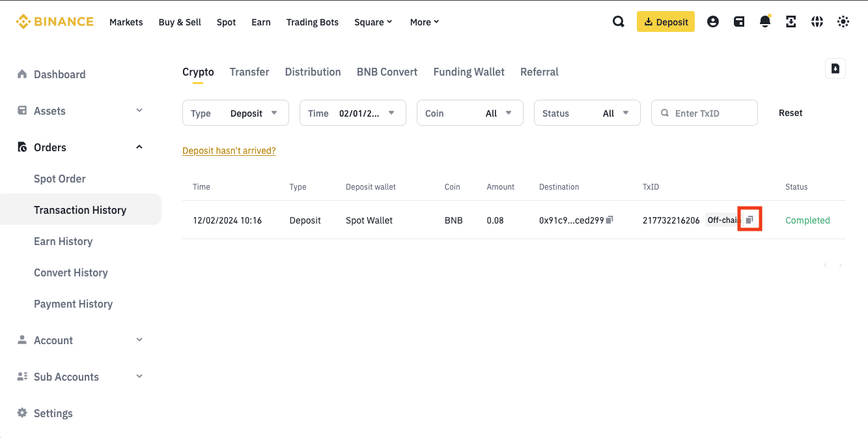The width and height of the screenshot is (868, 438).
Task: Open the Type Deposit dropdown
Action: click(236, 113)
